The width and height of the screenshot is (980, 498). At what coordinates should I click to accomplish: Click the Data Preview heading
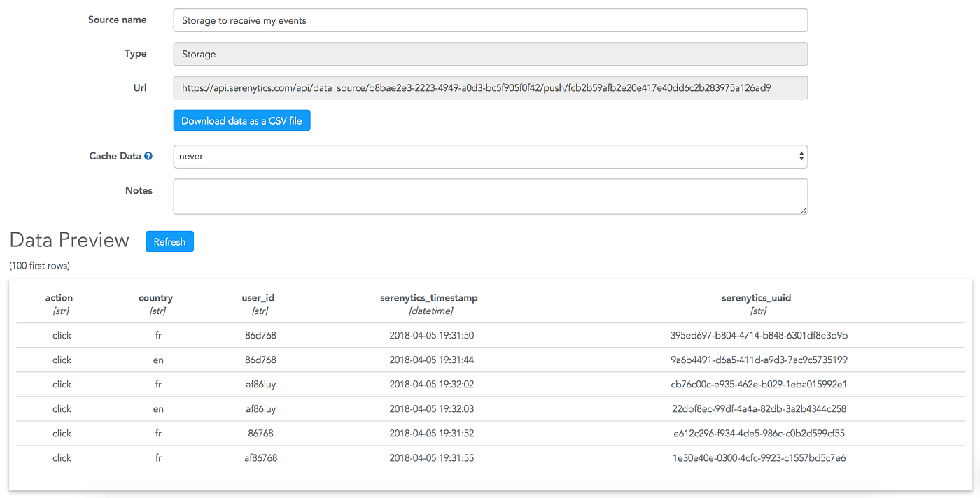pyautogui.click(x=69, y=240)
